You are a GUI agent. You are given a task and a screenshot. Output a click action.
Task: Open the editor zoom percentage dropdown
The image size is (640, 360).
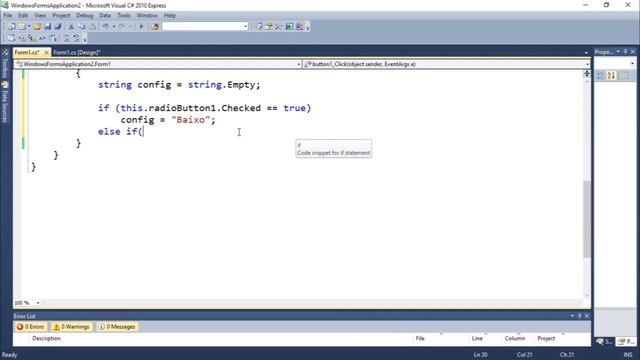pyautogui.click(x=38, y=303)
